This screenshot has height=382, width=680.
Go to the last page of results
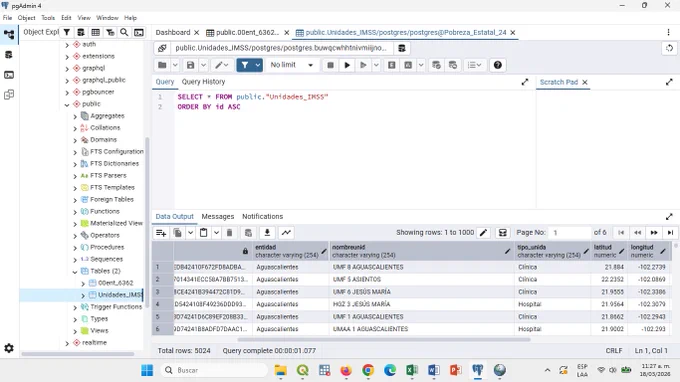pos(670,233)
